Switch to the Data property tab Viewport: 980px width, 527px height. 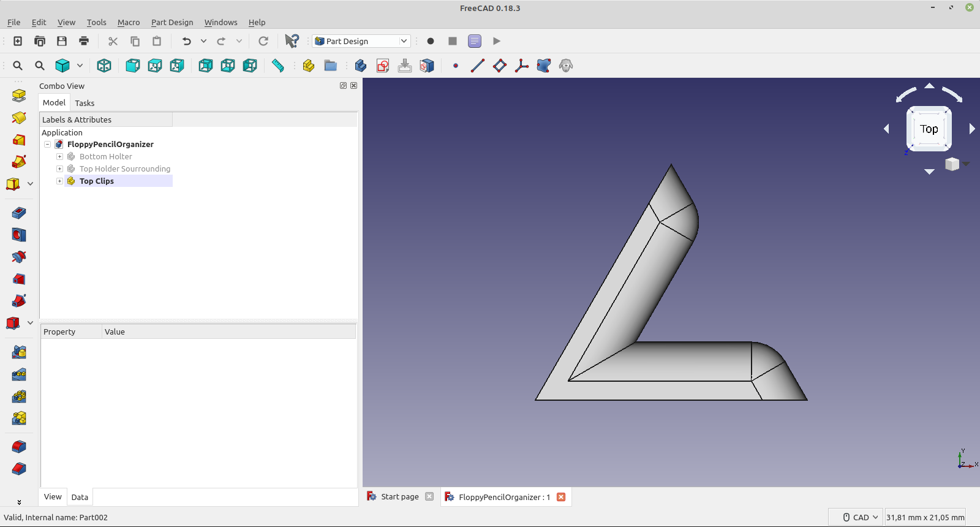pyautogui.click(x=80, y=497)
